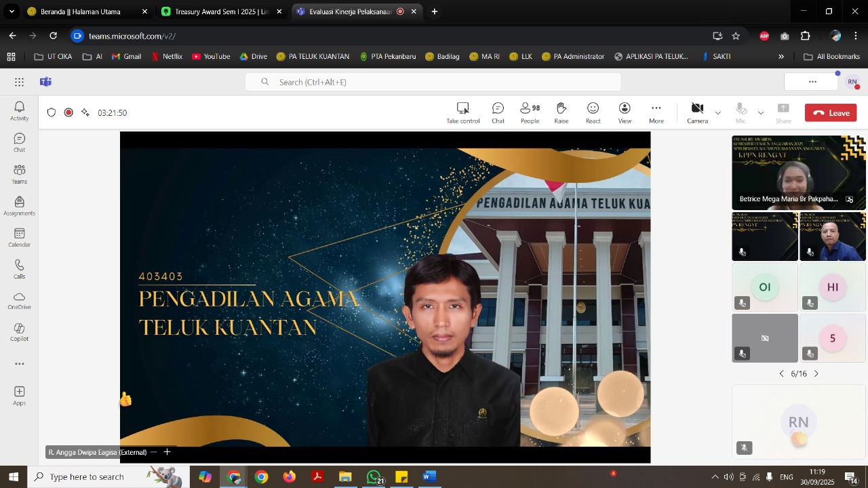
Task: Click the Teams search box
Action: coord(433,82)
